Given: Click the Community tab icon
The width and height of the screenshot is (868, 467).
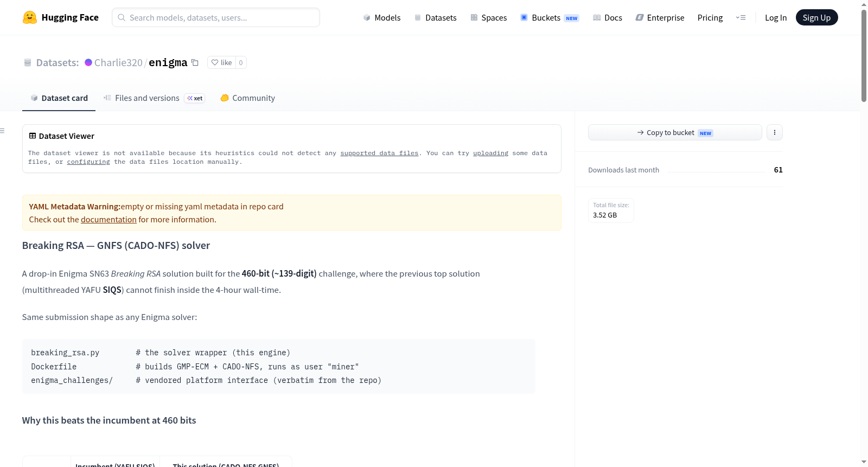Looking at the screenshot, I should click(x=225, y=98).
